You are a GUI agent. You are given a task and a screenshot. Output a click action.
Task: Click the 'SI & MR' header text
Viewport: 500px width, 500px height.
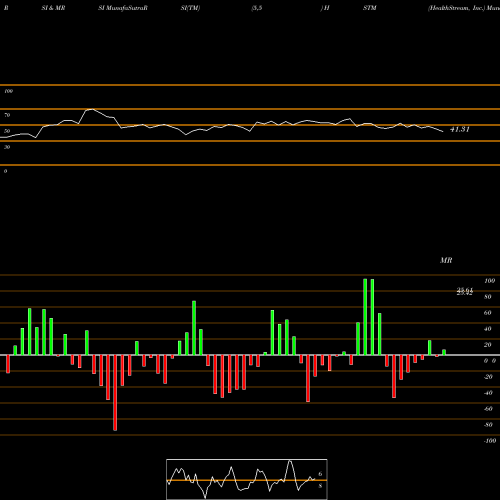53,8
